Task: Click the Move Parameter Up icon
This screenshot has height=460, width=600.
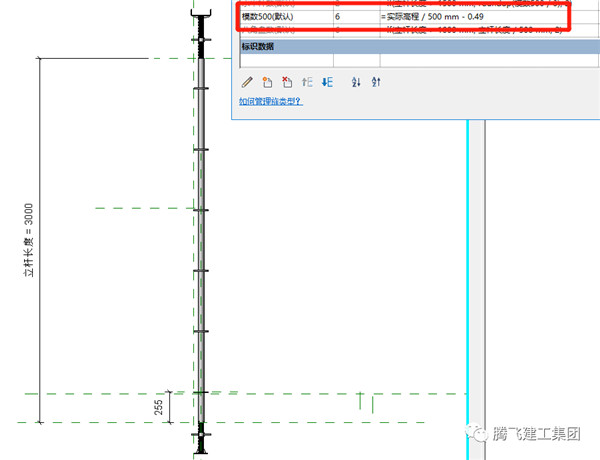Action: click(307, 82)
